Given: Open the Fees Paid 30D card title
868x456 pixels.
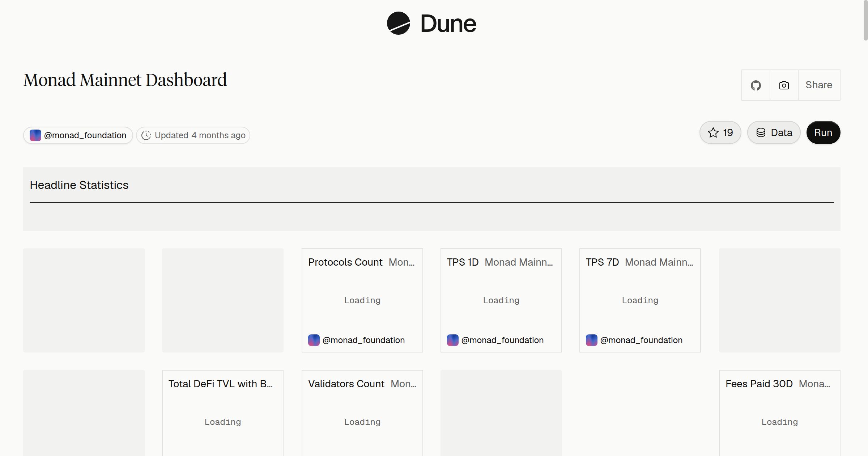Looking at the screenshot, I should (x=759, y=384).
